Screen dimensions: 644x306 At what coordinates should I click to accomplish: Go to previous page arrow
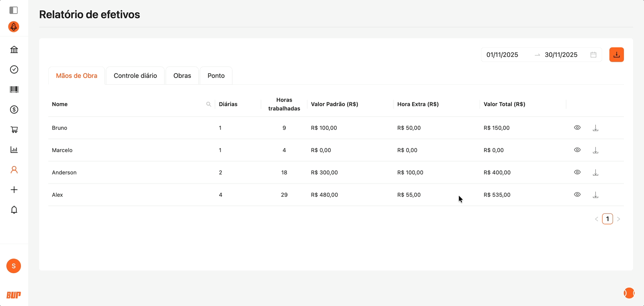coord(597,219)
